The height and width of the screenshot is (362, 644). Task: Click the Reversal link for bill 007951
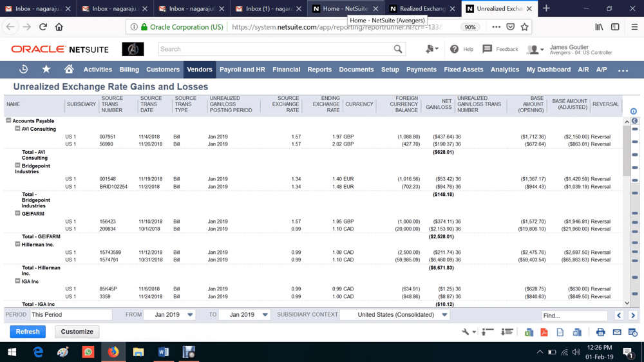tap(600, 137)
